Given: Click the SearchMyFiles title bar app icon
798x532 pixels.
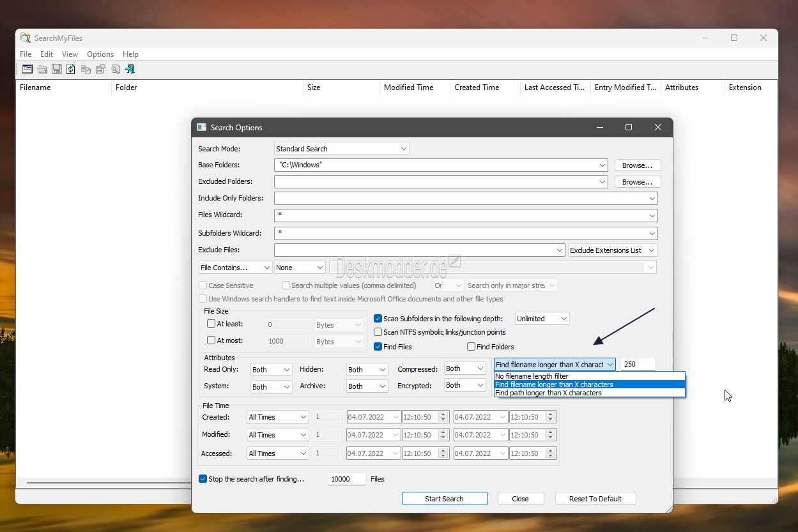Looking at the screenshot, I should [x=26, y=38].
